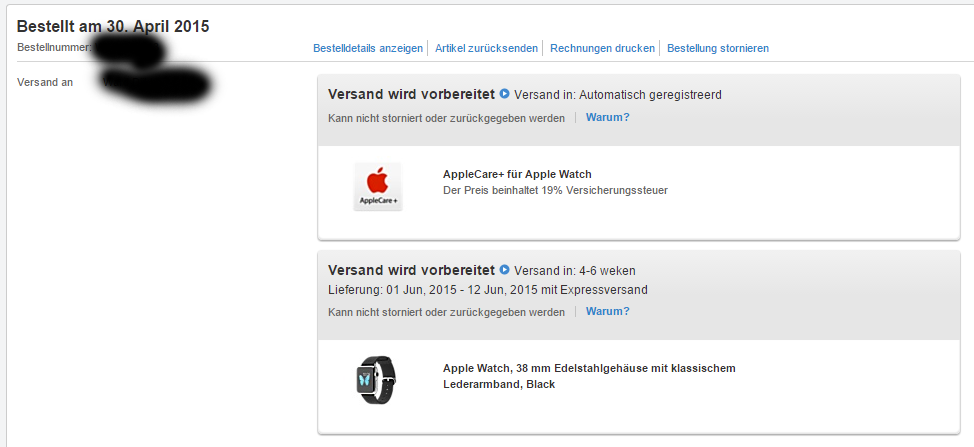Click the redacted Bestellnummer value
Screen dimensions: 974x447
point(129,49)
